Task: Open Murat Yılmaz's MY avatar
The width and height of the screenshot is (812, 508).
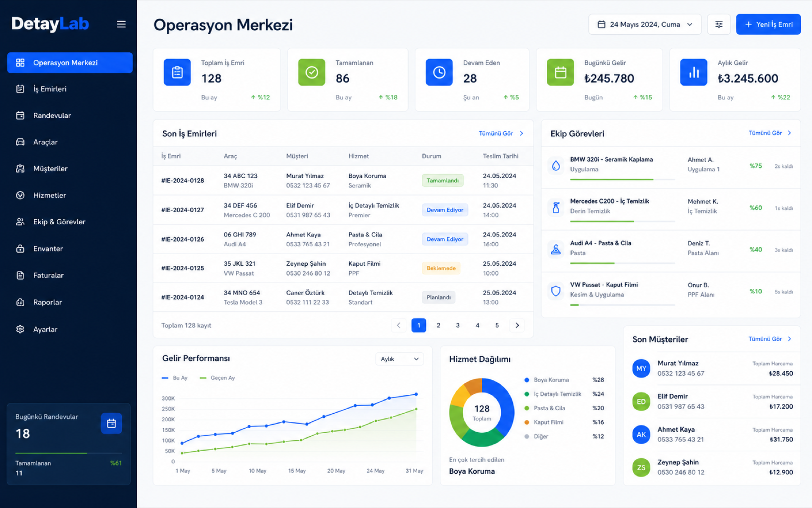Action: tap(641, 368)
